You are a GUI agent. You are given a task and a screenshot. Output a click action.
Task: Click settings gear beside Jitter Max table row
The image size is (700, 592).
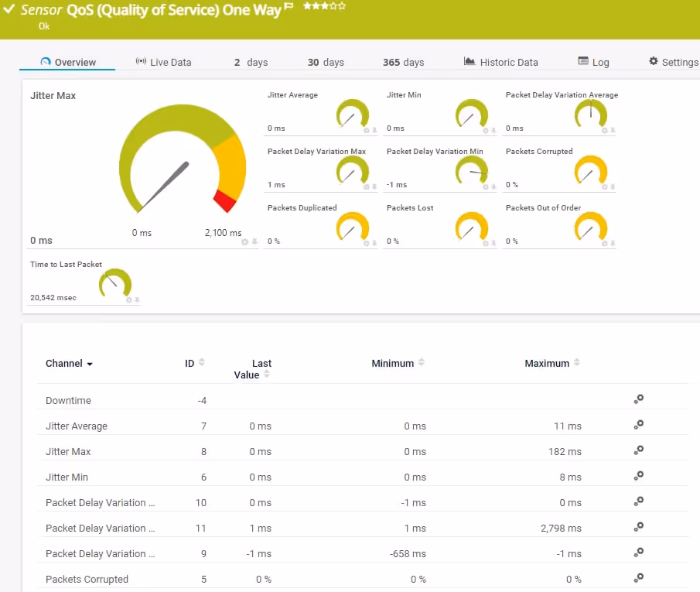coord(639,450)
